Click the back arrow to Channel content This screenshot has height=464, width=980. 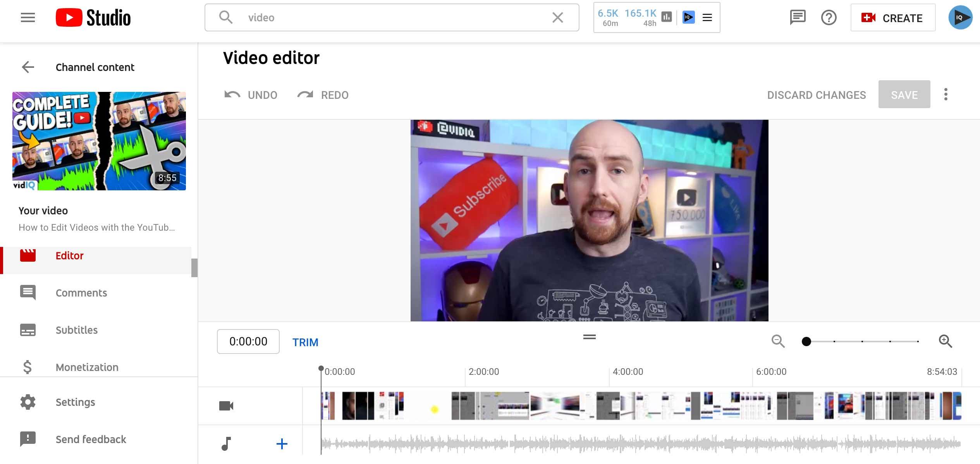tap(28, 67)
